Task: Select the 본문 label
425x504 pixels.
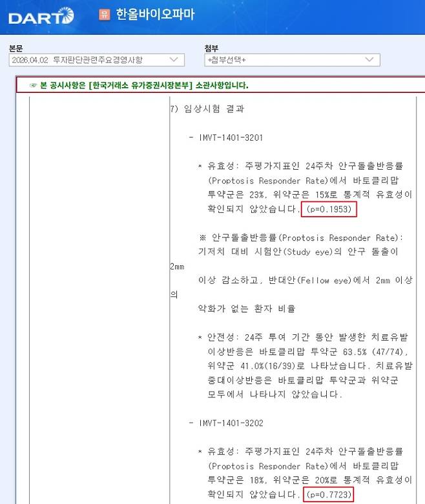Action: (16, 48)
